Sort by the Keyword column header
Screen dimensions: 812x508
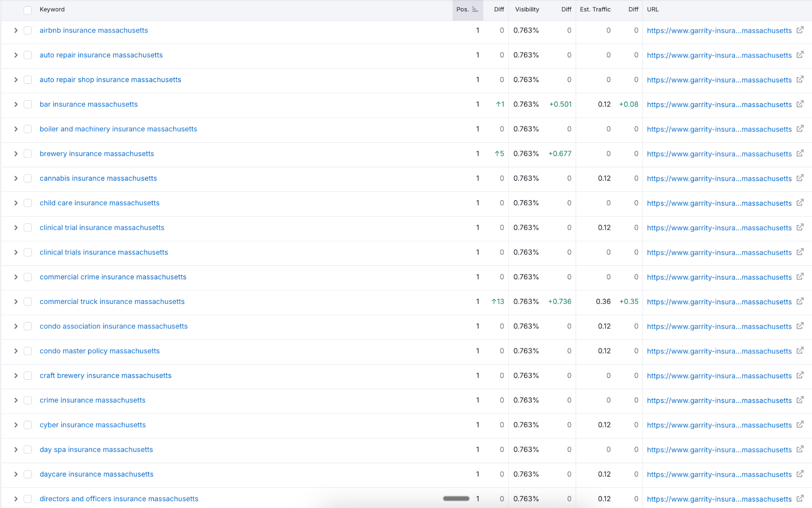pyautogui.click(x=52, y=9)
